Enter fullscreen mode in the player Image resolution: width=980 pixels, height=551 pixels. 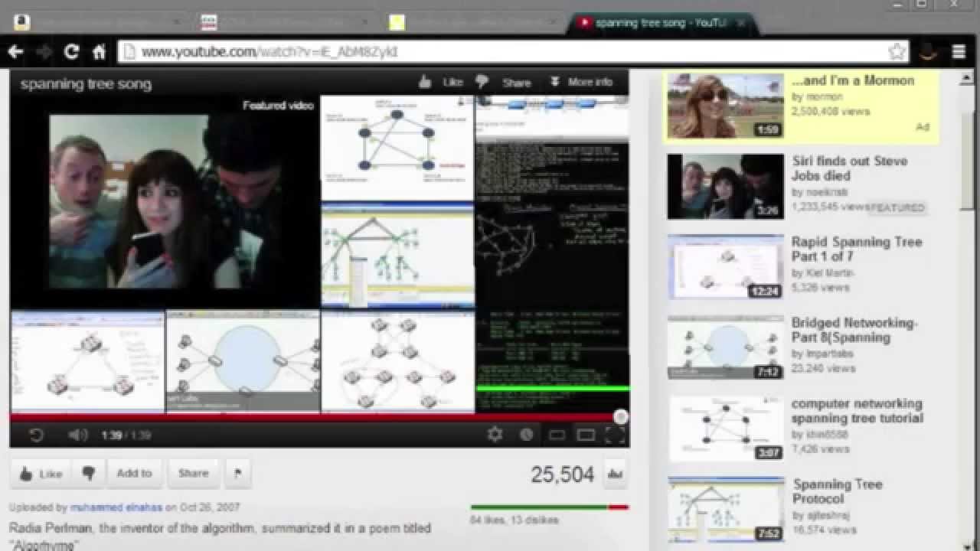[x=616, y=435]
